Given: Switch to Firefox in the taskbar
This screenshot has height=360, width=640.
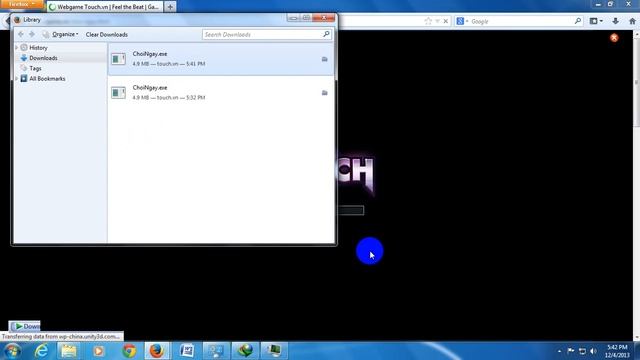Looking at the screenshot, I should pyautogui.click(x=157, y=351).
